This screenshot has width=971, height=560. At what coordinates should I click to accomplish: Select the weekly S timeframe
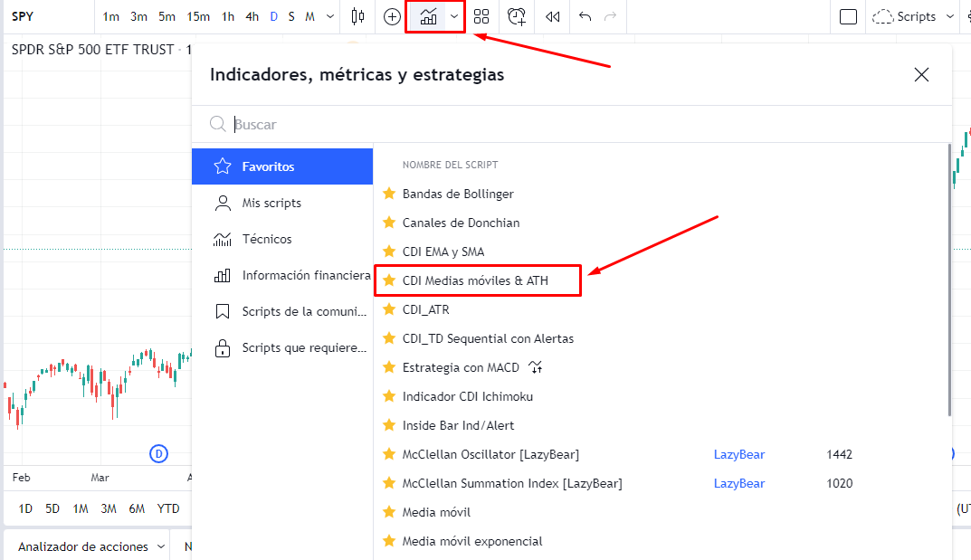[291, 16]
